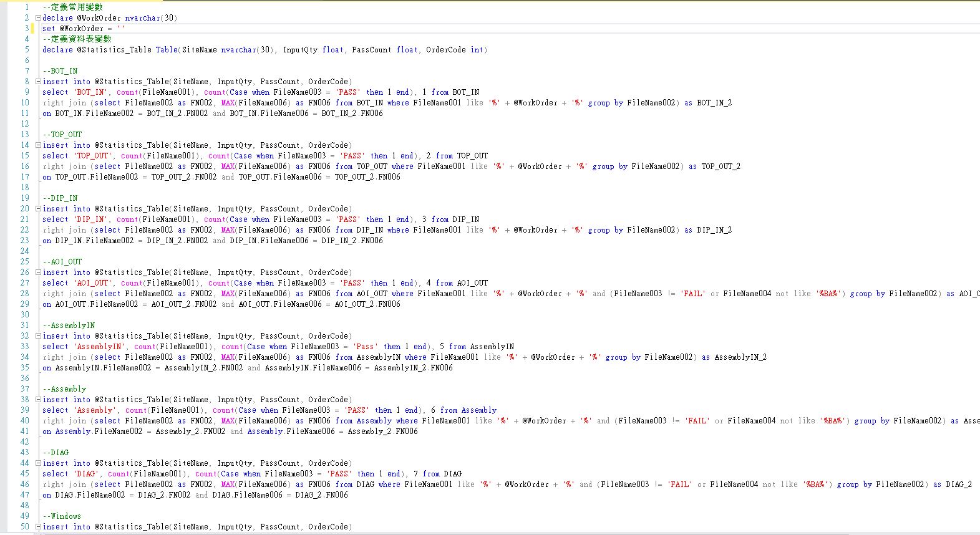
Task: Click the --DIP_IN comment on line 19
Action: 60,198
